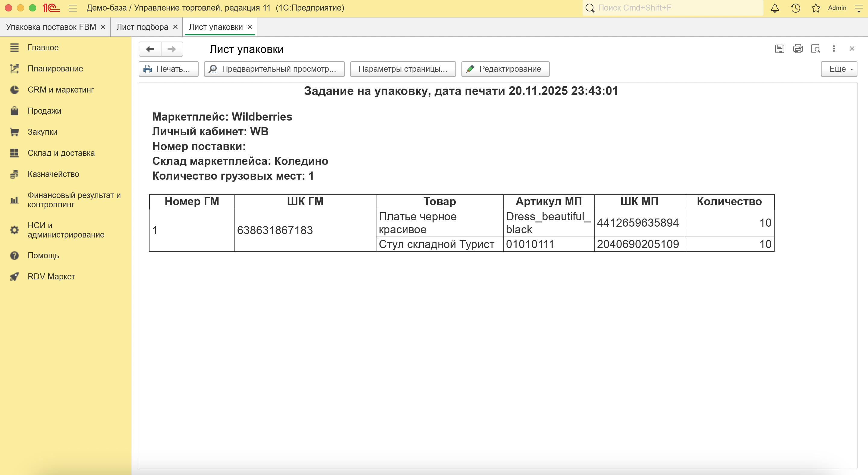Go back with left arrow button
Image resolution: width=868 pixels, height=475 pixels.
coord(150,49)
